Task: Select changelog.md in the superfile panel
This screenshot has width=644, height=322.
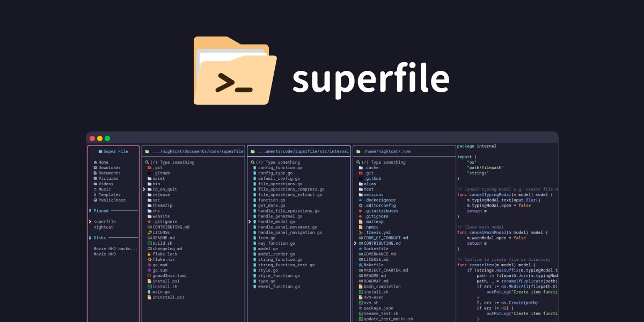Action: coord(165,248)
